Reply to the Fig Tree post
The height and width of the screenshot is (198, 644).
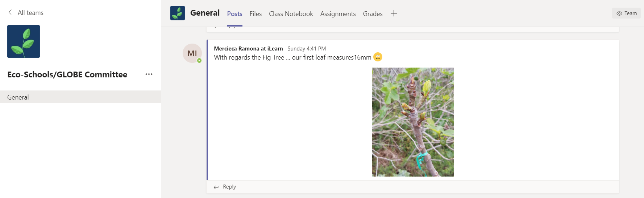(225, 187)
